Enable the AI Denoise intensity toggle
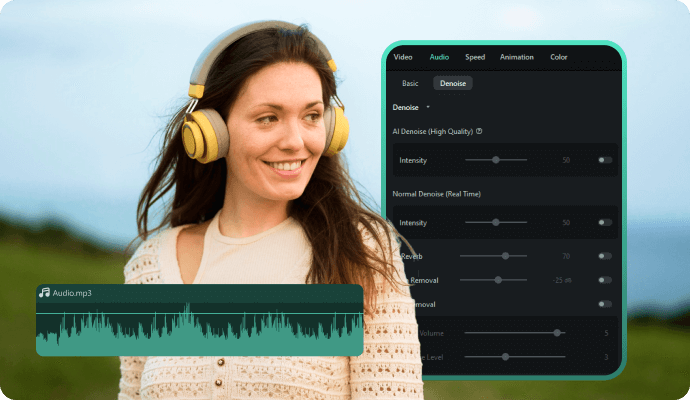Screen dimensions: 690x400 tap(605, 160)
